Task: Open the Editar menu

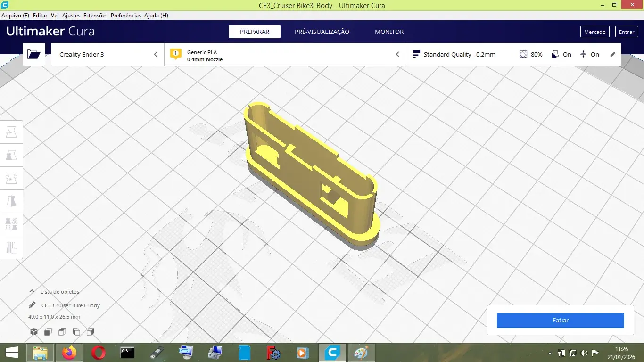Action: coord(40,16)
